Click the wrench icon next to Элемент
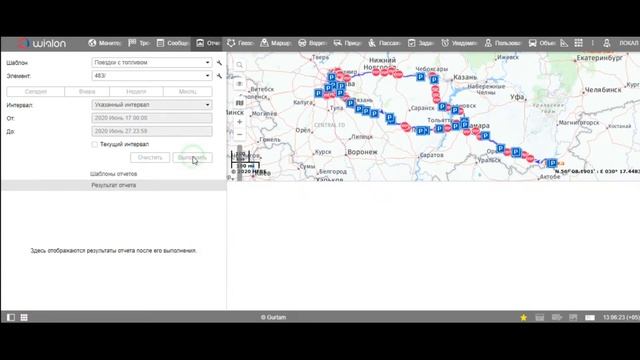 tap(219, 76)
